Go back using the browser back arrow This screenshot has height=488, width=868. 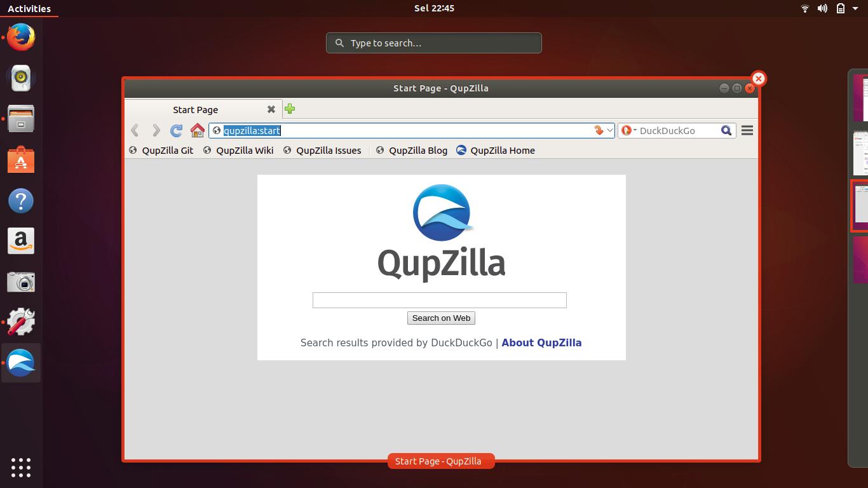(135, 130)
